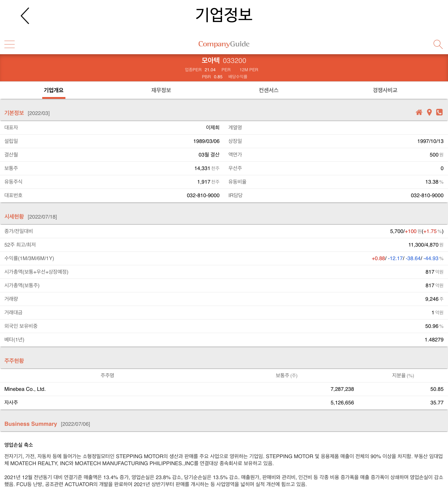This screenshot has height=494, width=448.
Task: Click the Business Summary heading
Action: pyautogui.click(x=31, y=424)
